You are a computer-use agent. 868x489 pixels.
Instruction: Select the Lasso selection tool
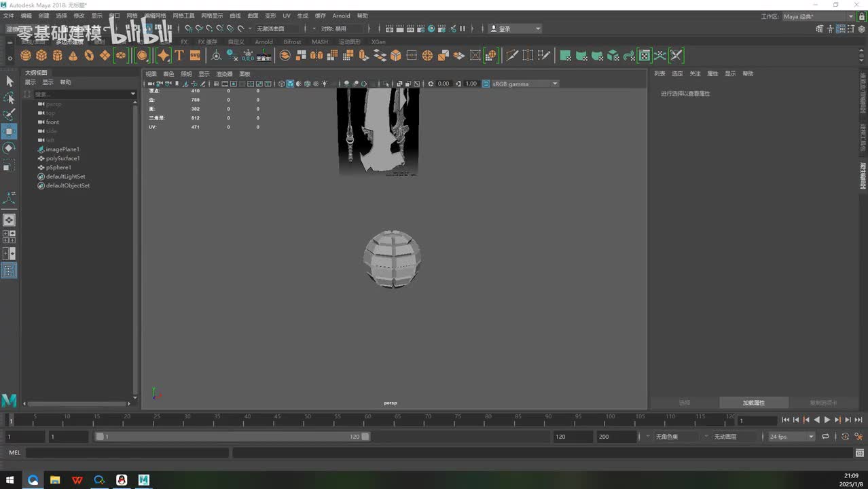pos(9,98)
